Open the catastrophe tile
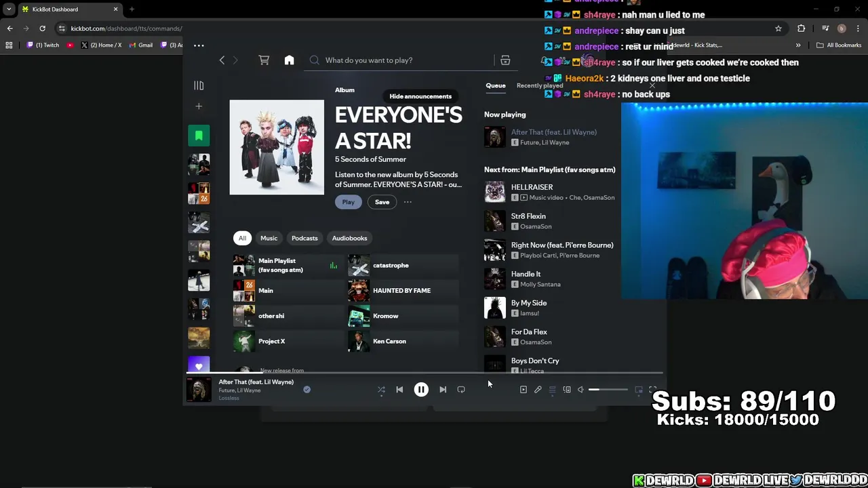Image resolution: width=868 pixels, height=488 pixels. point(403,265)
